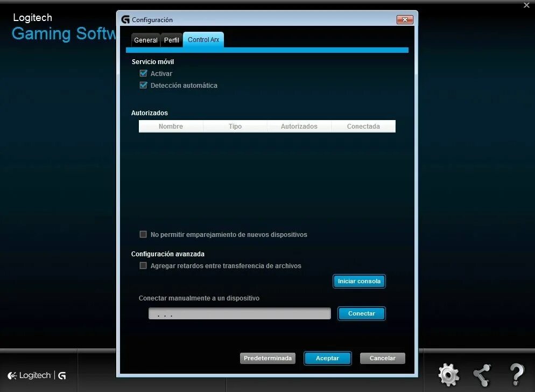
Task: Click the Iniciar consola button
Action: [359, 281]
